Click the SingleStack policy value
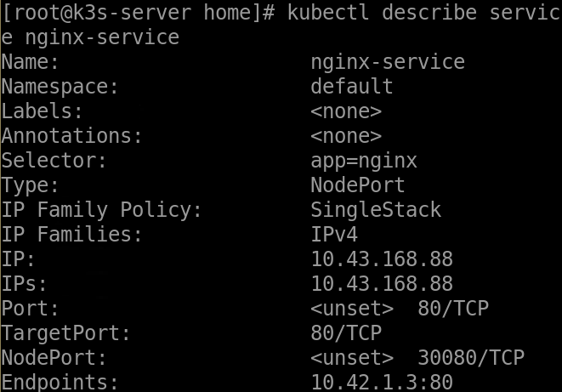562x392 pixels. click(x=375, y=210)
